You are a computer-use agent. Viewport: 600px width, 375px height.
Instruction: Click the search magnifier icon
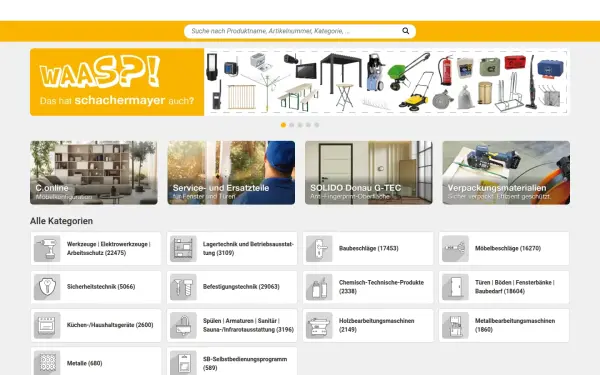pos(405,31)
